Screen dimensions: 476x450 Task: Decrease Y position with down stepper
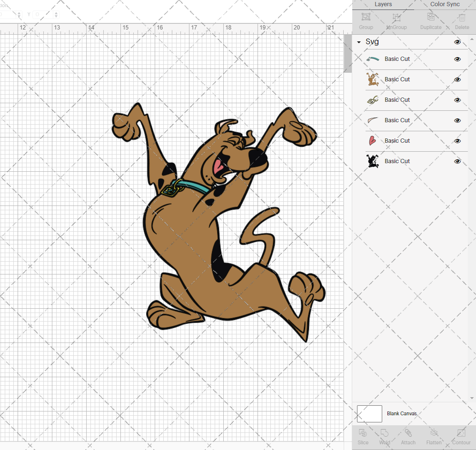[56, 16]
